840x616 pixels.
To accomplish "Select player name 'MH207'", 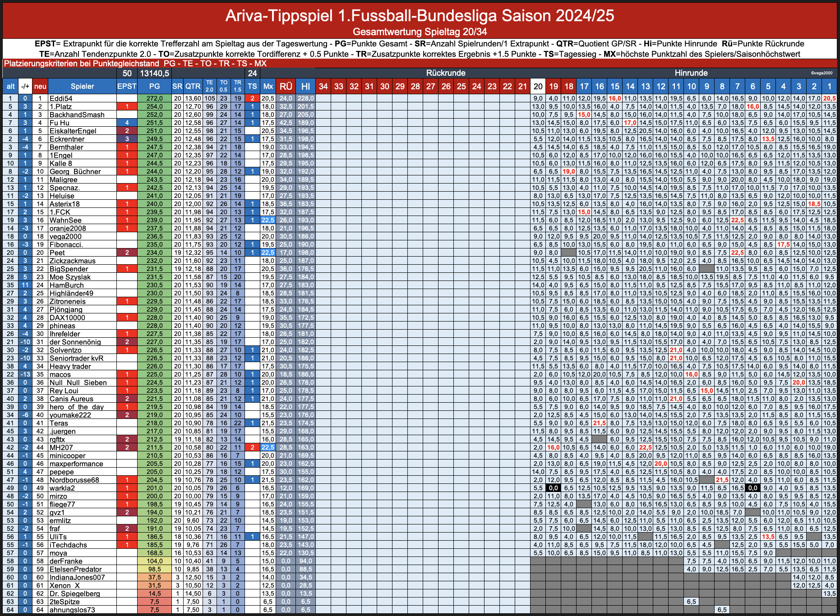I will coord(61,447).
